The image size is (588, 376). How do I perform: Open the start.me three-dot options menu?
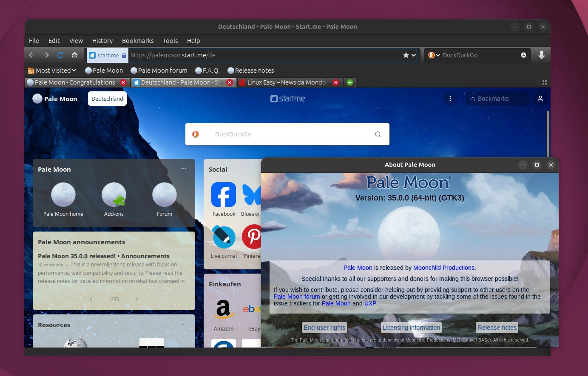pos(450,99)
